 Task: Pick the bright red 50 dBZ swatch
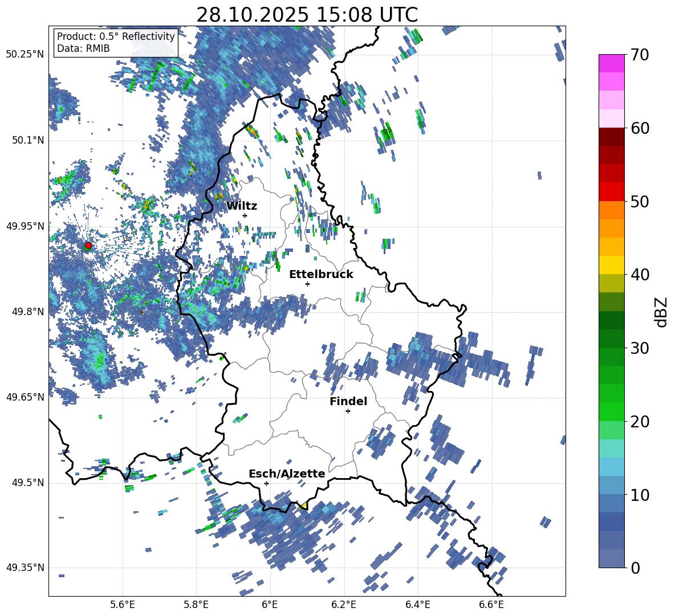[611, 192]
